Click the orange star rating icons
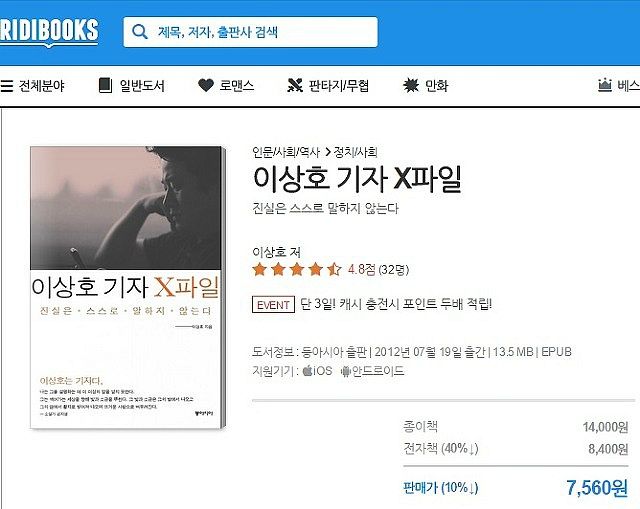This screenshot has height=509, width=640. (297, 269)
